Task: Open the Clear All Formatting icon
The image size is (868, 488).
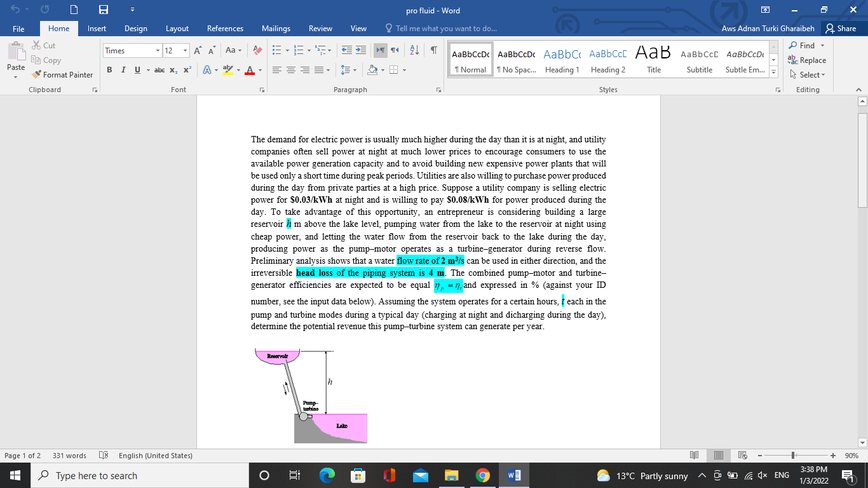Action: pos(257,50)
